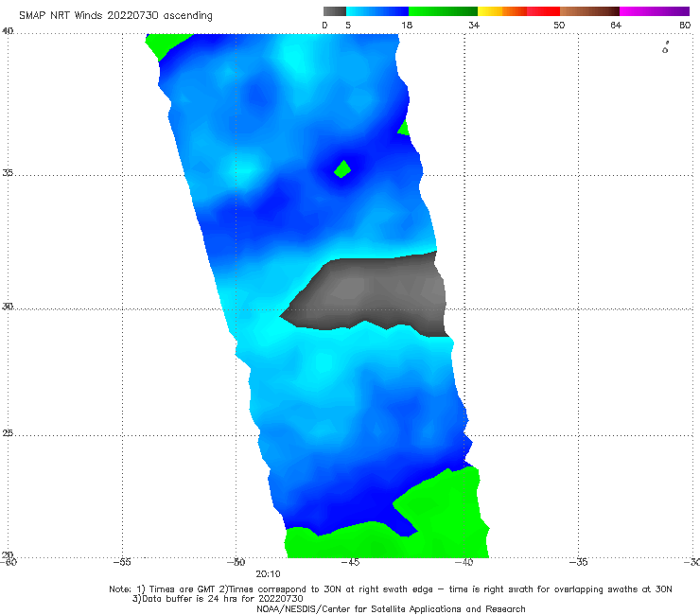This screenshot has height=615, width=700.
Task: Click the latitude label '25'
Action: pos(8,433)
